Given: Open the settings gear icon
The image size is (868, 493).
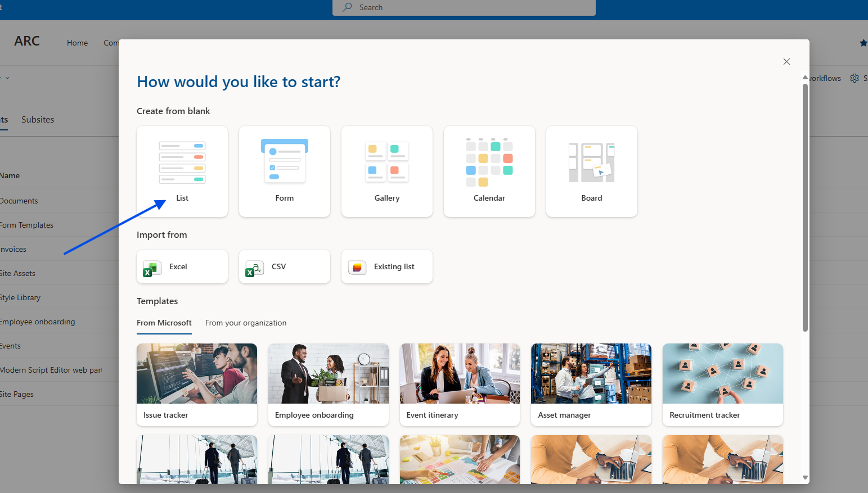Looking at the screenshot, I should (854, 78).
